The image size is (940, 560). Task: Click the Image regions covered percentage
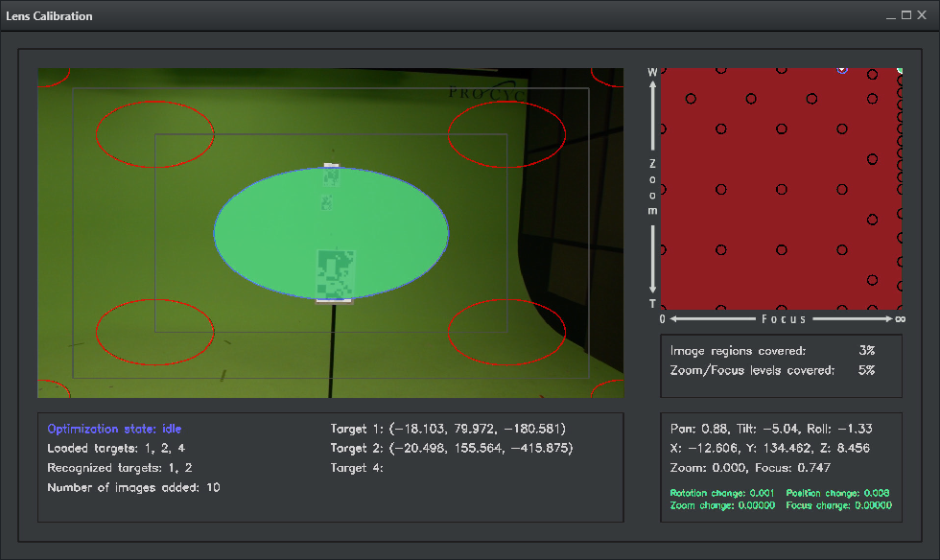tap(866, 351)
